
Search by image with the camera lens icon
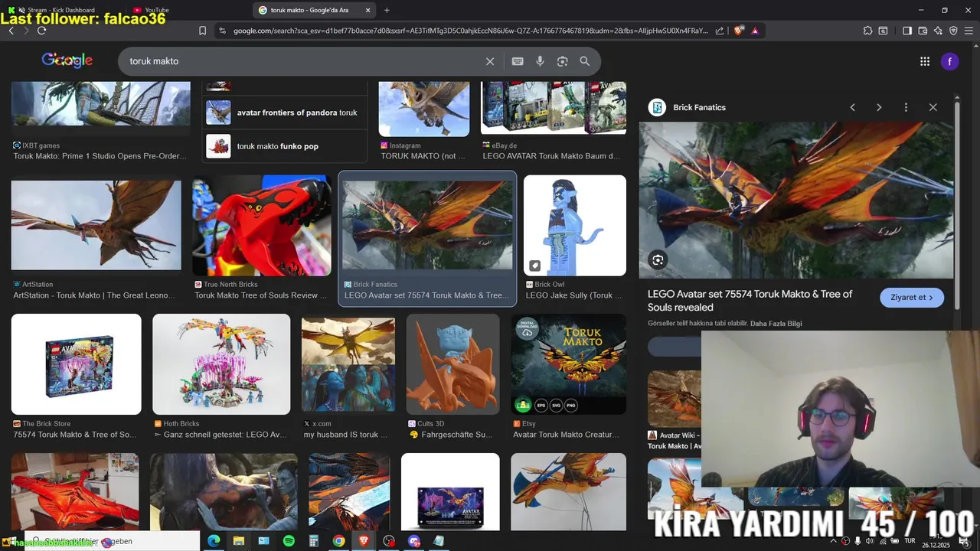pyautogui.click(x=563, y=61)
